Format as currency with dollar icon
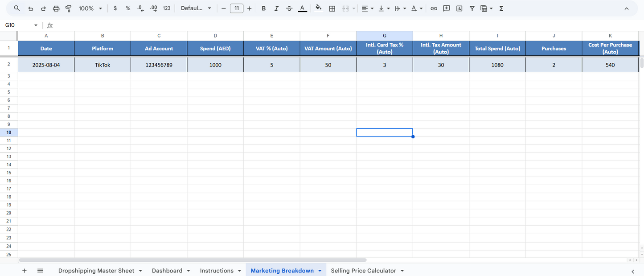 pos(115,8)
